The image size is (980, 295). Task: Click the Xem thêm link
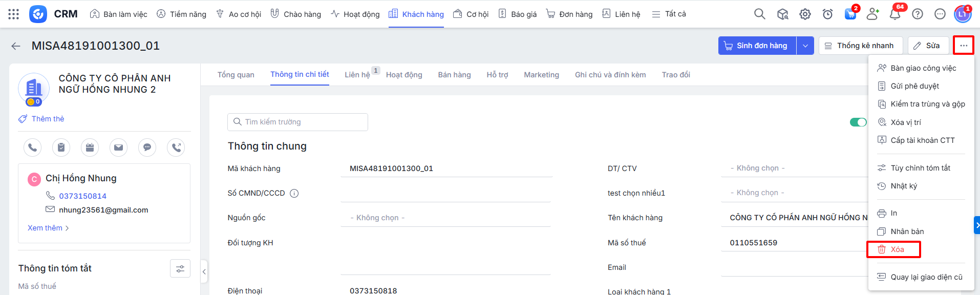48,228
